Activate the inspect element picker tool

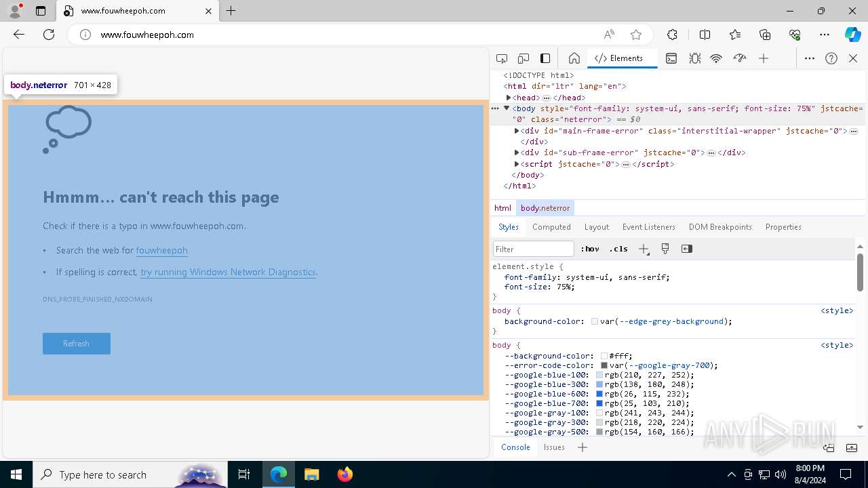(502, 58)
